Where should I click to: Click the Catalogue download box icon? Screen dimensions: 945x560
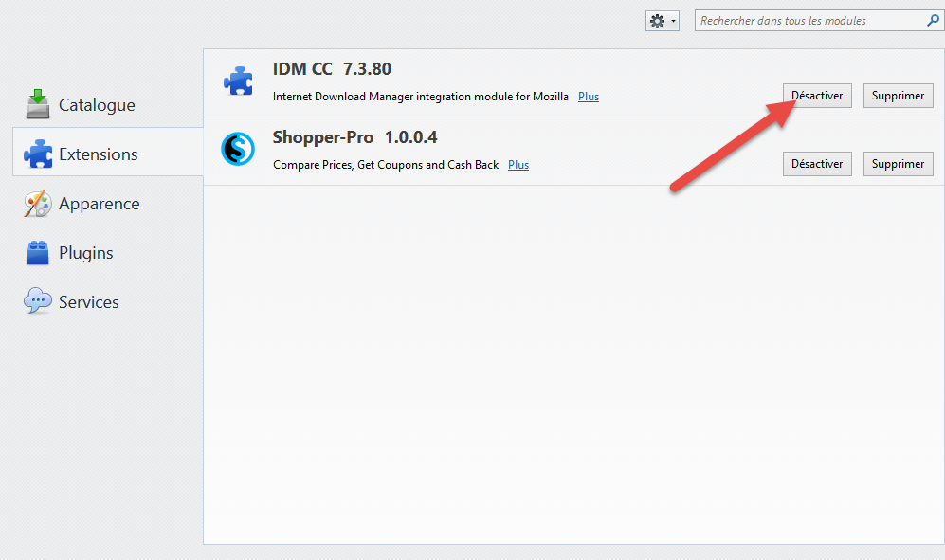pyautogui.click(x=37, y=104)
